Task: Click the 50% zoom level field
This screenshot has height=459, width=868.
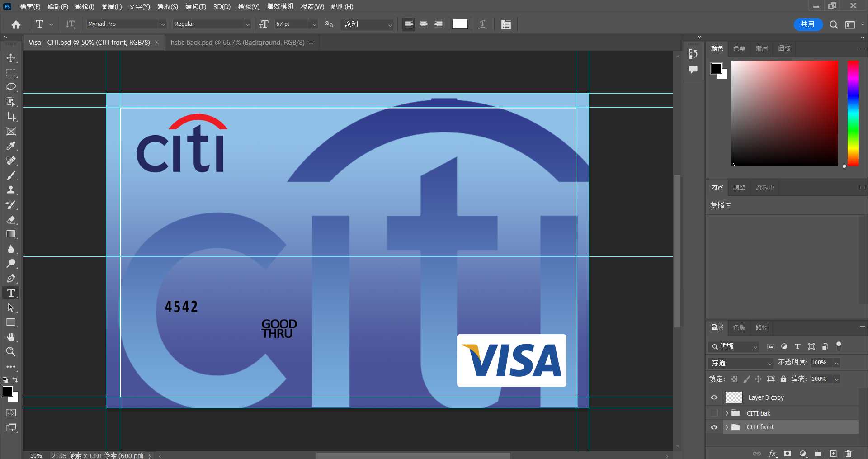Action: 36,455
